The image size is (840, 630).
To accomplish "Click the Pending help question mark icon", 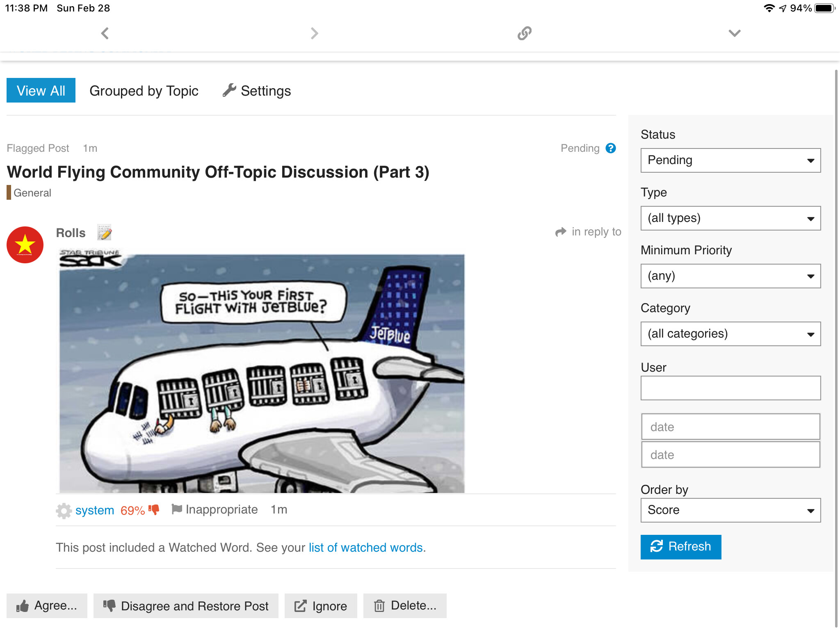I will 611,148.
